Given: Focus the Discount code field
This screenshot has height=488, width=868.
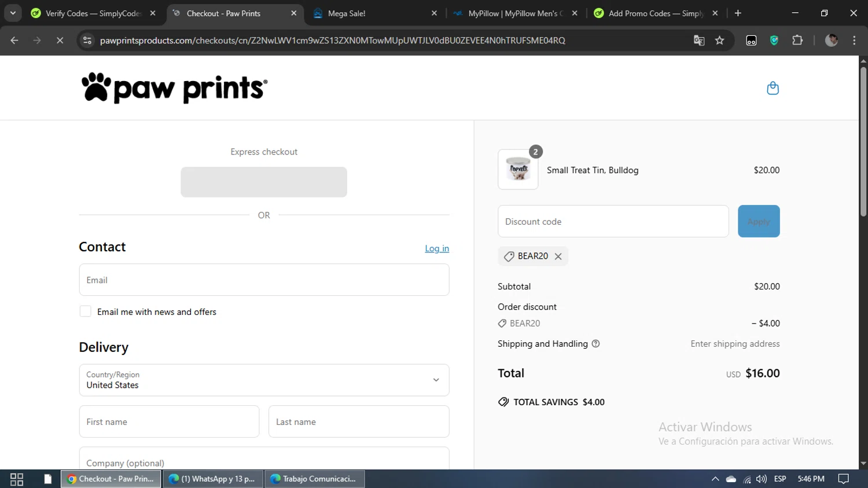Looking at the screenshot, I should (x=613, y=221).
